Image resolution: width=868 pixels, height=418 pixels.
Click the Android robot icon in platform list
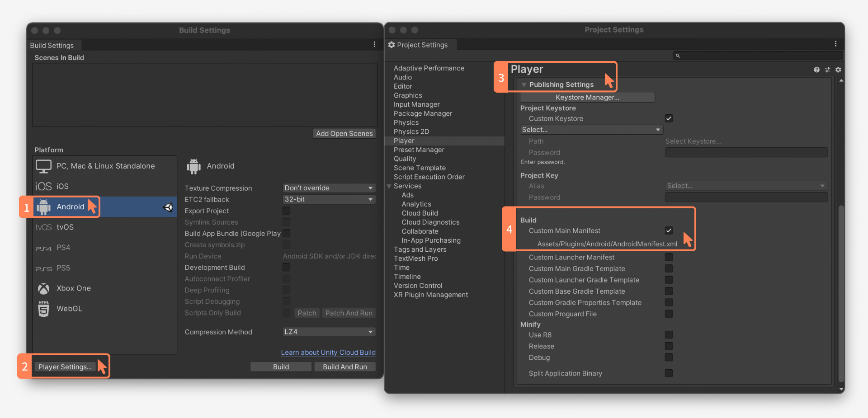43,207
